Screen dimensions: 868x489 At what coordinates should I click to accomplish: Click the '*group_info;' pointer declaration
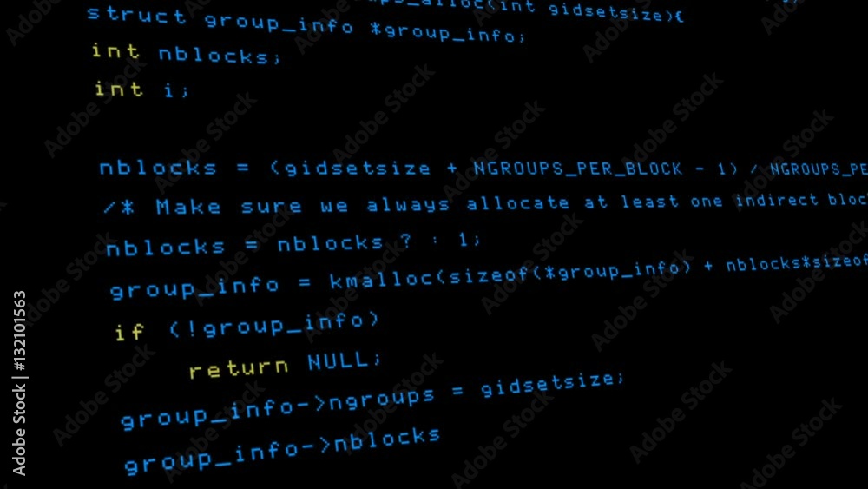point(448,32)
